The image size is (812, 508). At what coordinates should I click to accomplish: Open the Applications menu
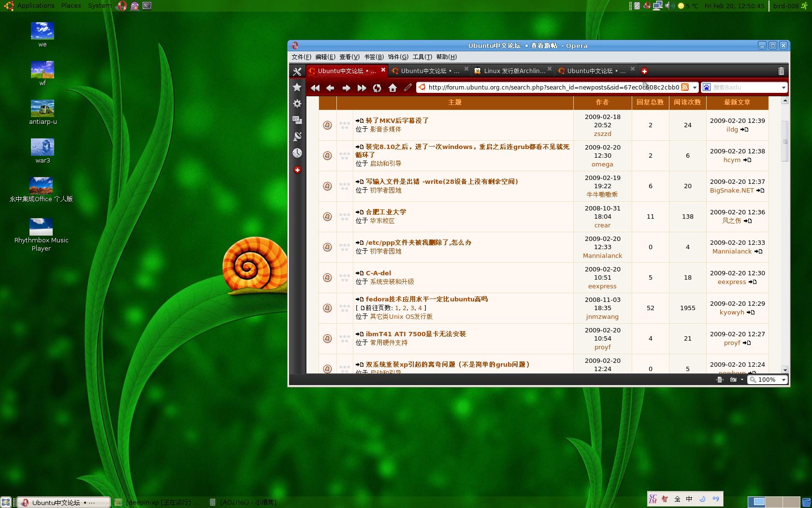click(36, 6)
